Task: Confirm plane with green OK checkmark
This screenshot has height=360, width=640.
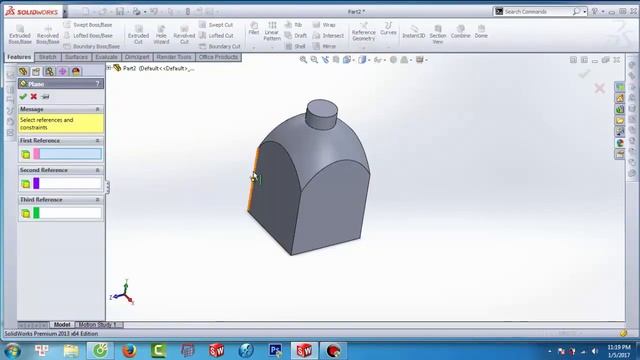Action: tap(23, 96)
